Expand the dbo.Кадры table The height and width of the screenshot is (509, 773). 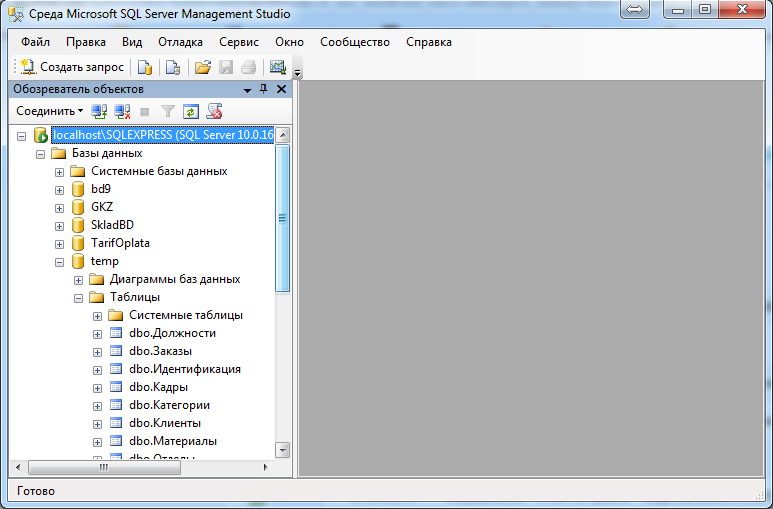98,388
